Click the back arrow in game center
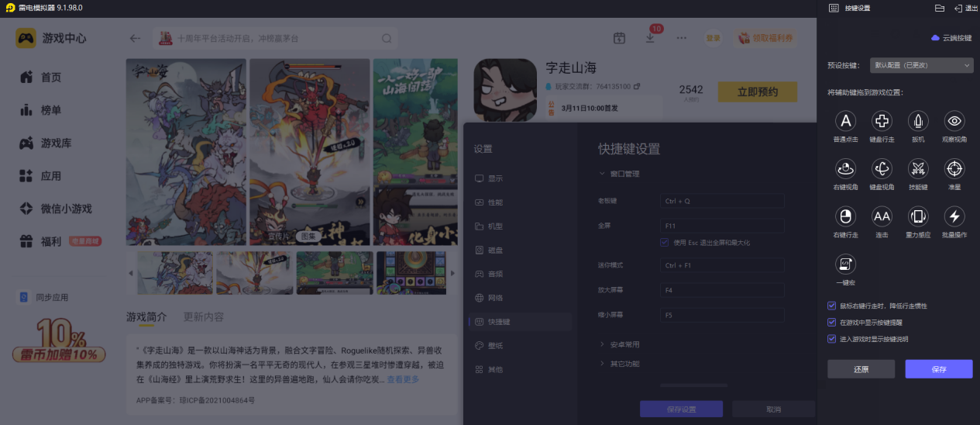Image resolution: width=980 pixels, height=425 pixels. coord(136,38)
